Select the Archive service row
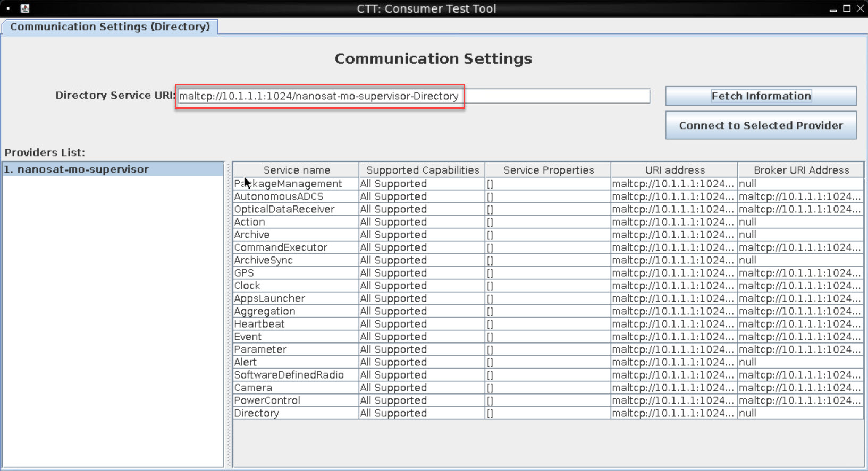868x471 pixels. tap(548, 235)
